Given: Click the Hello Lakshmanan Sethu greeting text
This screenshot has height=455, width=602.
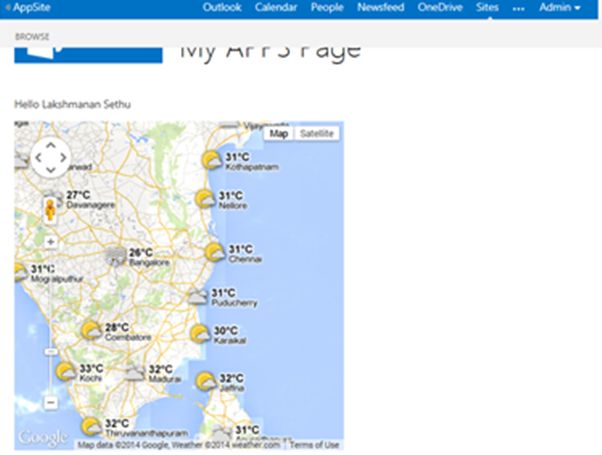Looking at the screenshot, I should click(73, 104).
